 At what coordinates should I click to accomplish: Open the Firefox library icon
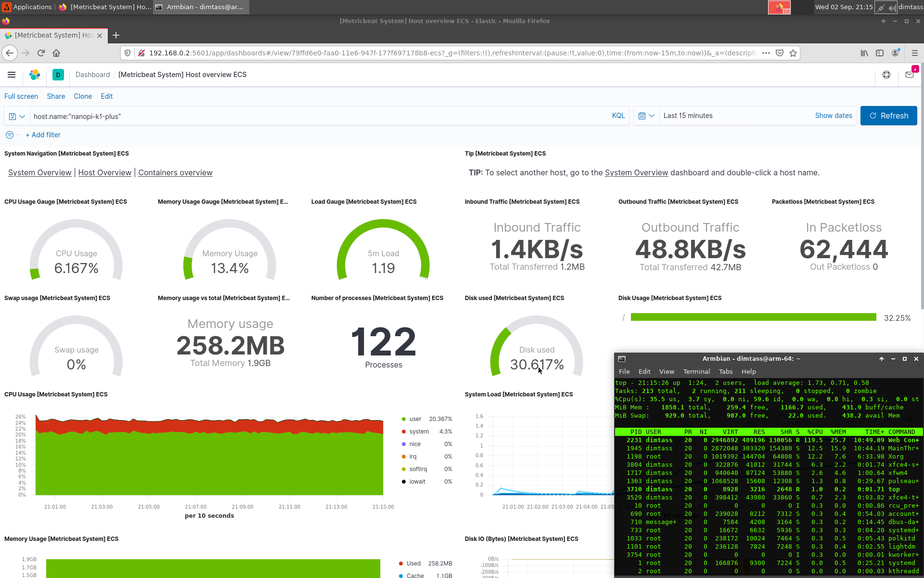click(864, 53)
